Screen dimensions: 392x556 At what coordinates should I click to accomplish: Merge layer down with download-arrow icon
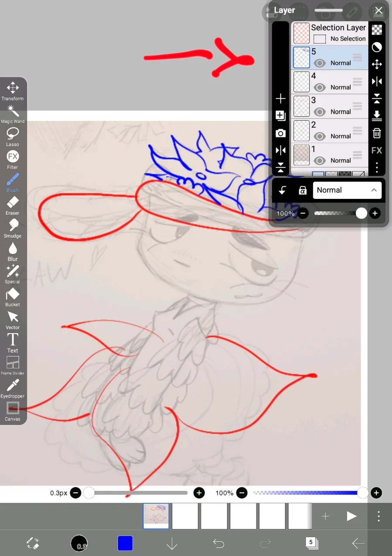pos(377,116)
